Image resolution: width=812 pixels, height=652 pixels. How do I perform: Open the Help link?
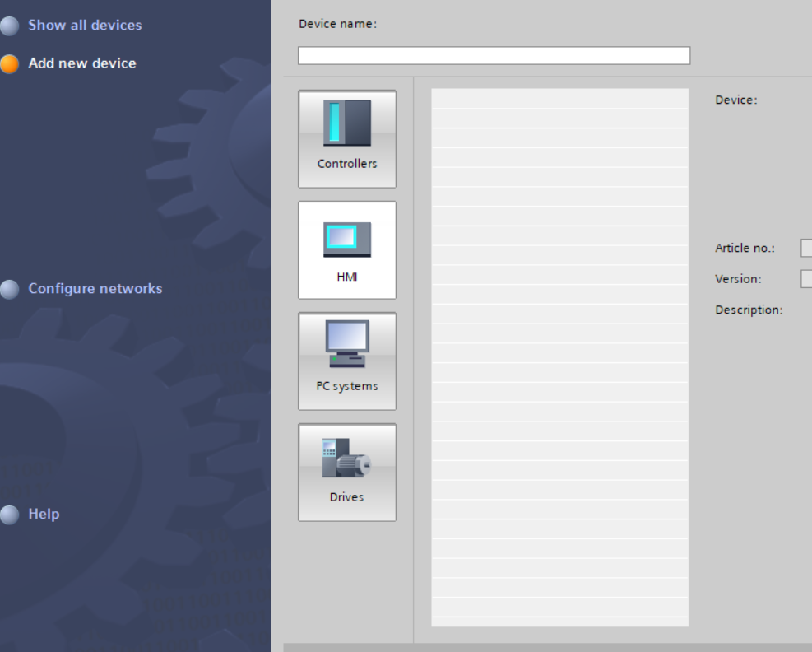coord(44,515)
